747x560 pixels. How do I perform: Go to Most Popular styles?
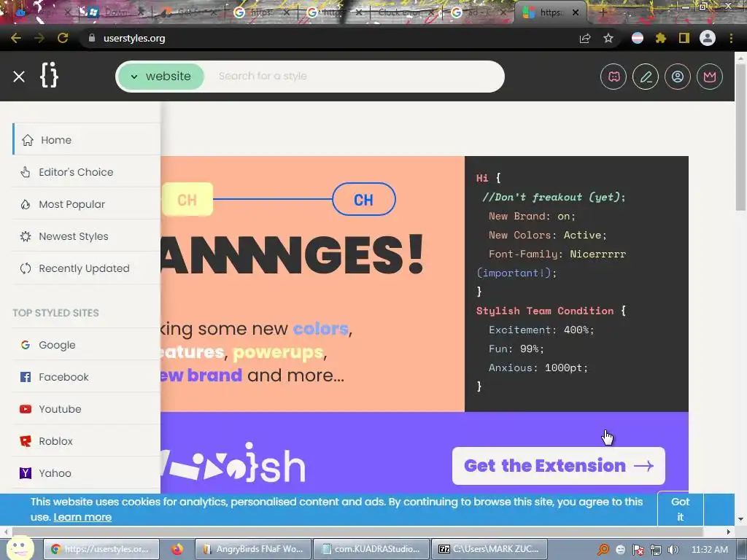tap(86, 204)
